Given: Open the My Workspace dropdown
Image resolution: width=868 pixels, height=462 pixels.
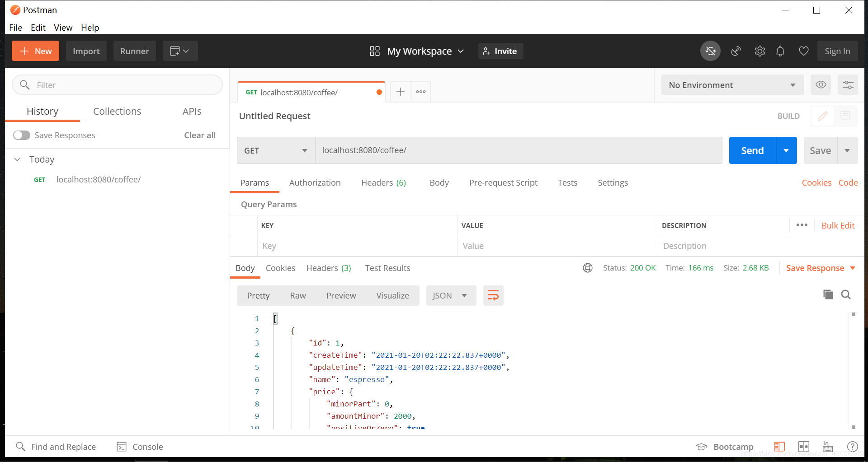Looking at the screenshot, I should pos(416,51).
